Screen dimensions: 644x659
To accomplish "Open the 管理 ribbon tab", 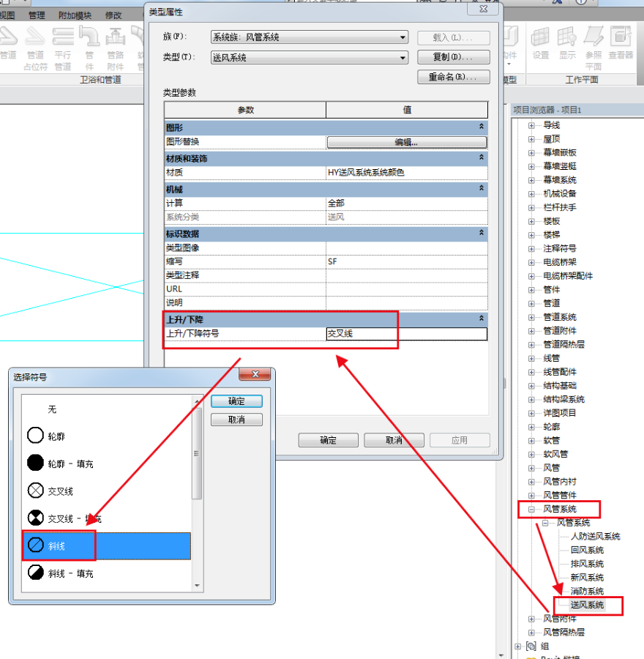I will point(36,15).
